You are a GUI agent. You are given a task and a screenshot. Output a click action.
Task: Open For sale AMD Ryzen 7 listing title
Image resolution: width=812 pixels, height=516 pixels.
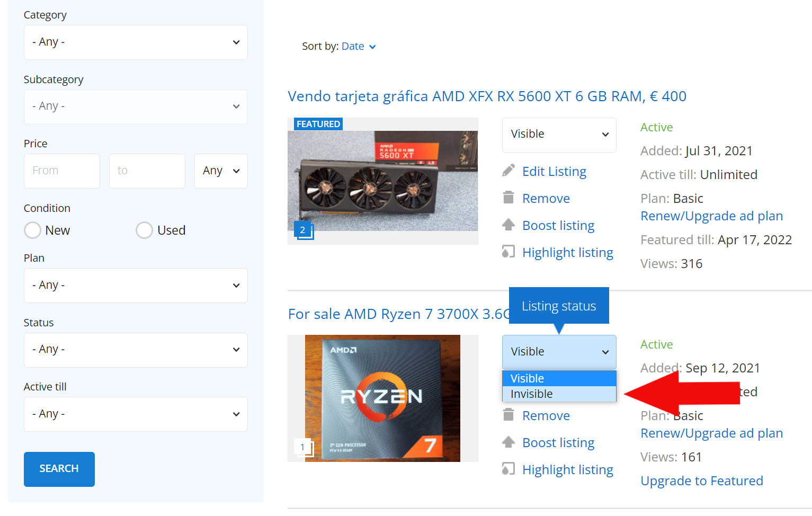(398, 314)
